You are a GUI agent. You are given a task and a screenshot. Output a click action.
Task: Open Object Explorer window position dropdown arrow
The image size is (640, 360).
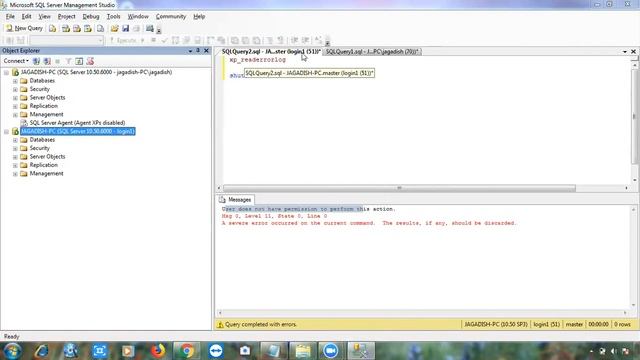[x=190, y=51]
